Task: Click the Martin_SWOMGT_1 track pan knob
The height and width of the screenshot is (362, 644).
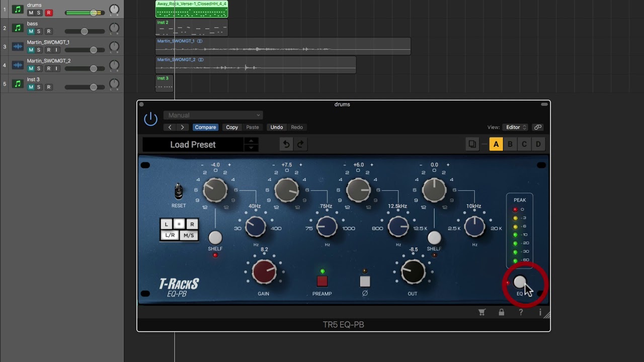Action: (114, 47)
